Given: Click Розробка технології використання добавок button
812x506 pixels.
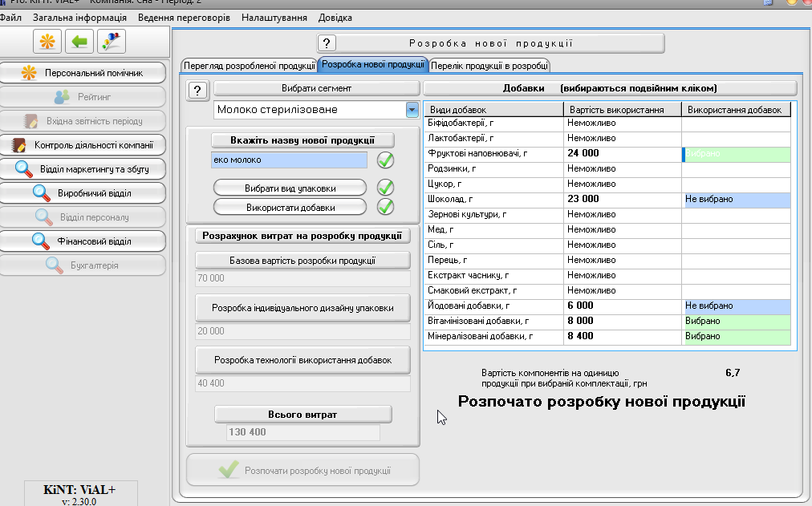Looking at the screenshot, I should coord(302,360).
